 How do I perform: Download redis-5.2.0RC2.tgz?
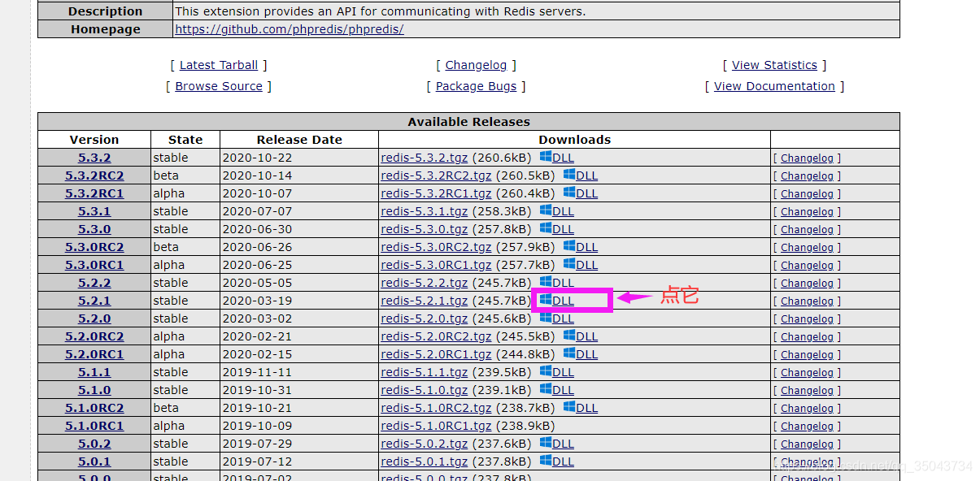click(436, 336)
